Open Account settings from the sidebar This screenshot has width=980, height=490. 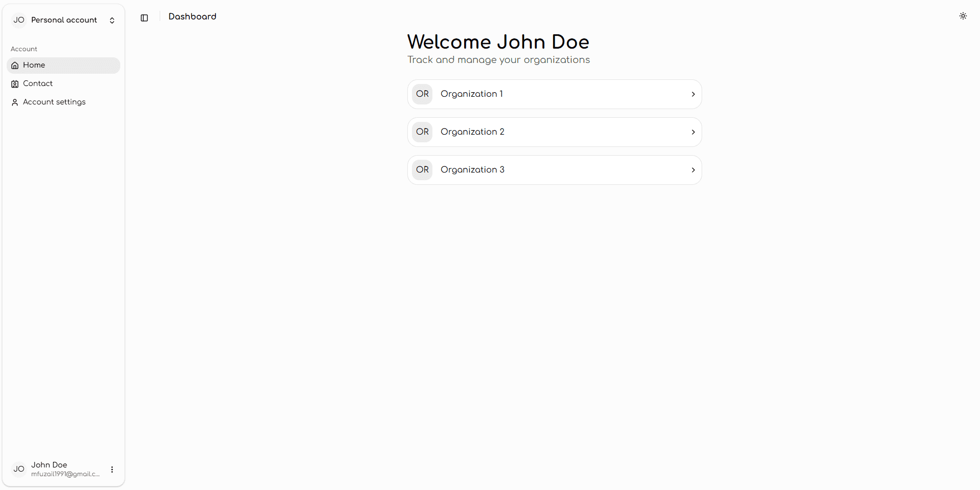point(54,102)
